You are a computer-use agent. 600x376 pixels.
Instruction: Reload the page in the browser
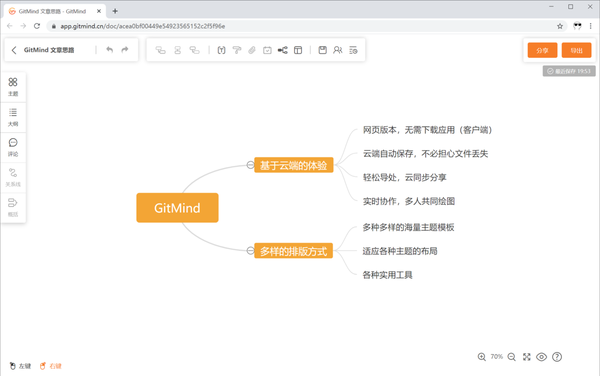coord(37,26)
